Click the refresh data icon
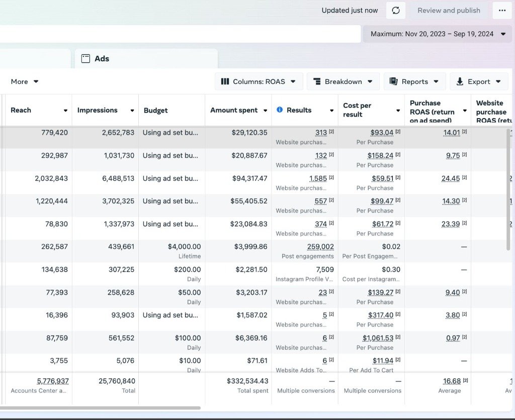Screen dimensions: 515x420 pyautogui.click(x=396, y=11)
